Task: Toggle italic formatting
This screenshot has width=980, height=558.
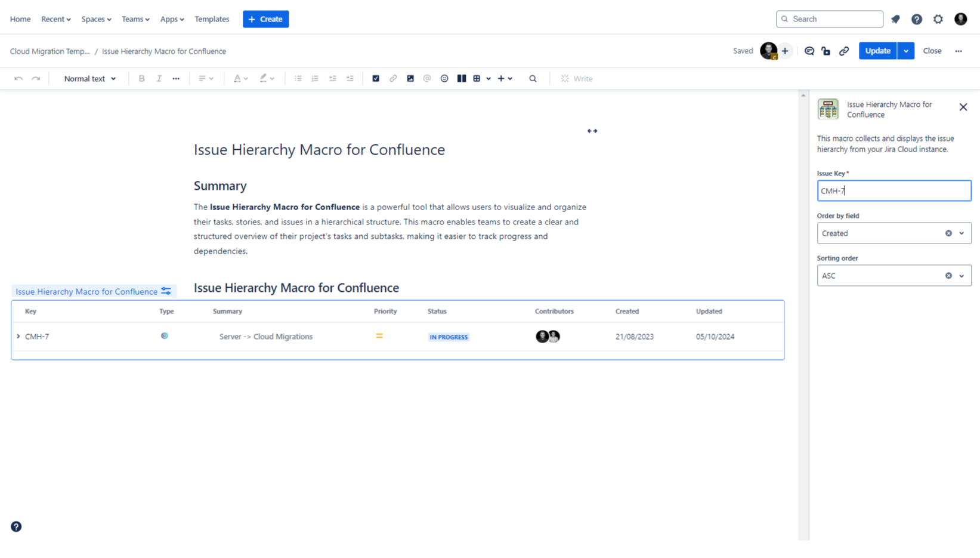Action: coord(159,78)
